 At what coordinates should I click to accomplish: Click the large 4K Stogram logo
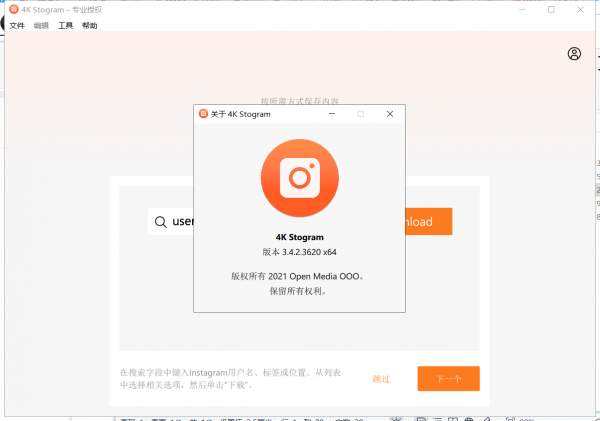coord(300,178)
